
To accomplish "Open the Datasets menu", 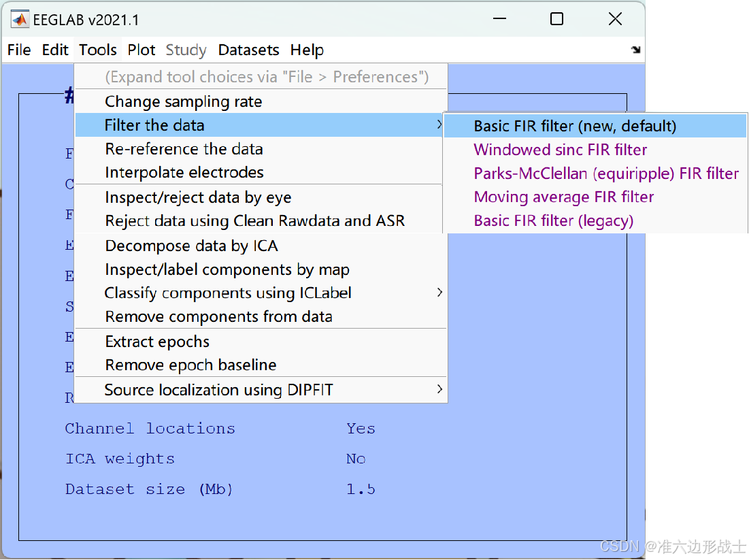I will point(248,50).
